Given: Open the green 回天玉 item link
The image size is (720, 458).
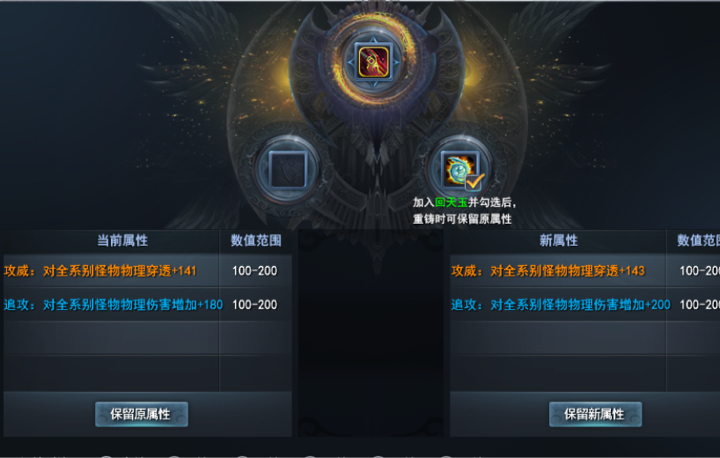Looking at the screenshot, I should (451, 202).
